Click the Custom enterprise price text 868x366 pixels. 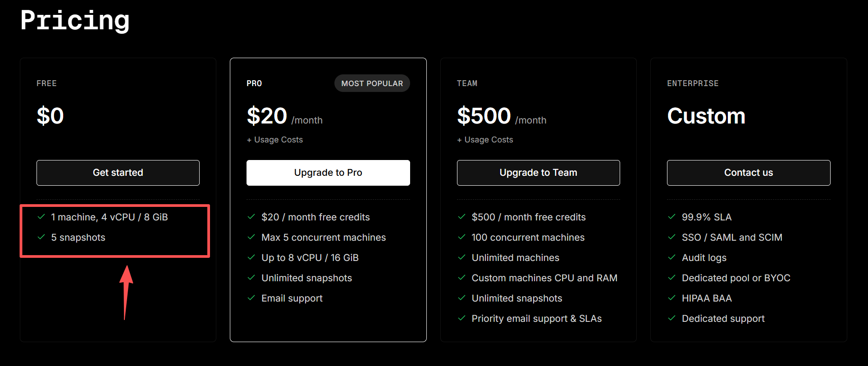(706, 116)
